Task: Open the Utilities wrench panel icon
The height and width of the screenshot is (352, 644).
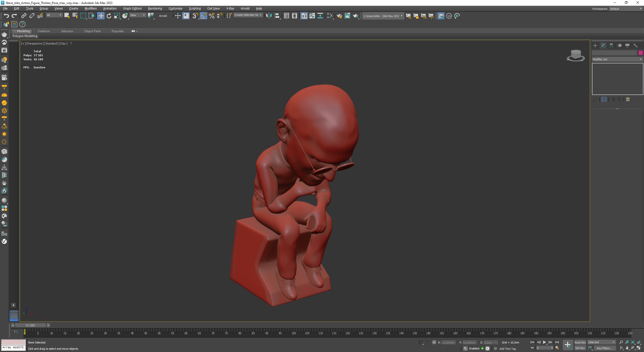Action: (x=635, y=46)
